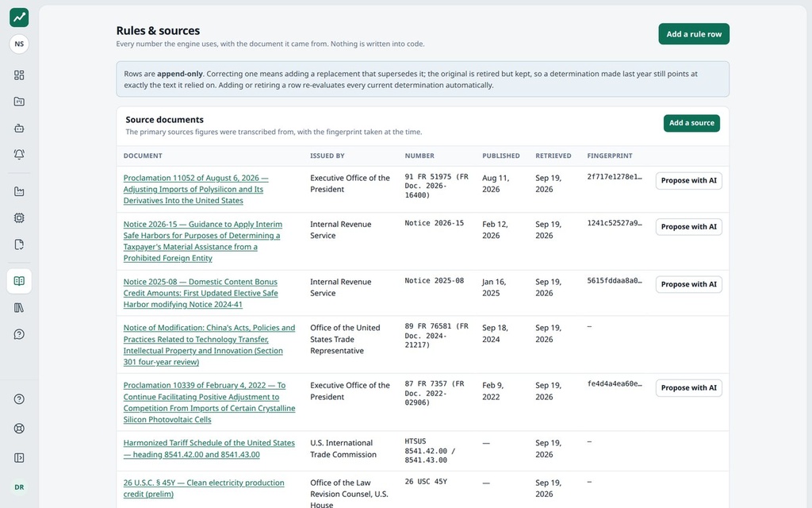The image size is (812, 508).
Task: Open the robot assistant icon in sidebar
Action: [19, 128]
